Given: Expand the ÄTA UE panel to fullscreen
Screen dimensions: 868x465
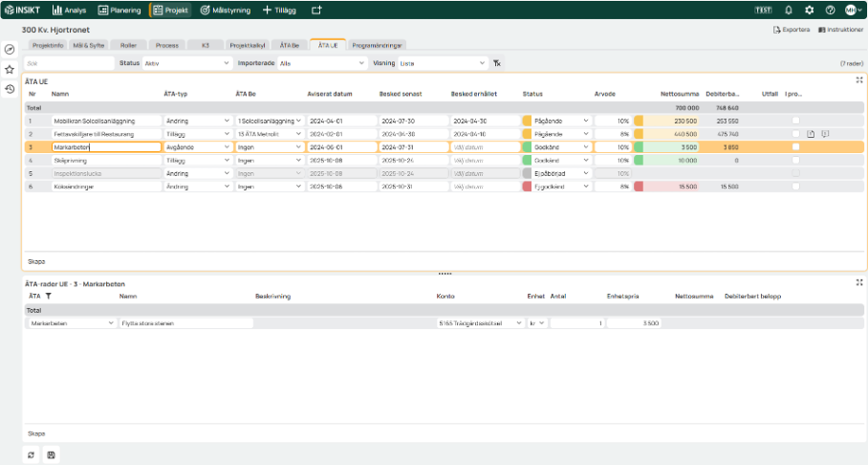Looking at the screenshot, I should pyautogui.click(x=858, y=81).
